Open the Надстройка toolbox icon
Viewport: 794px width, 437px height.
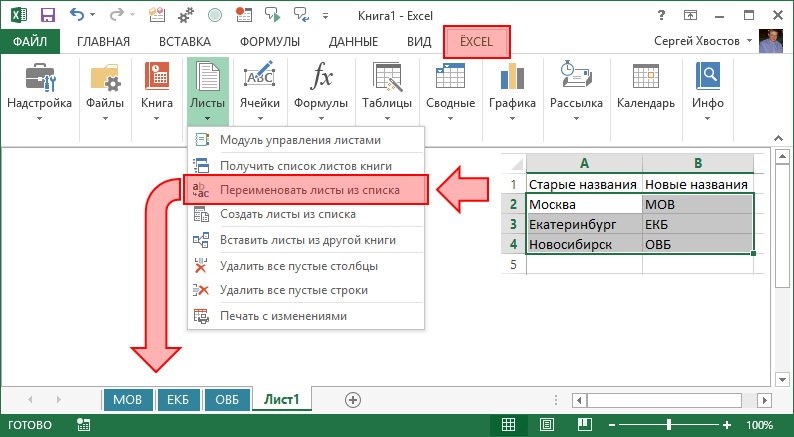point(39,77)
